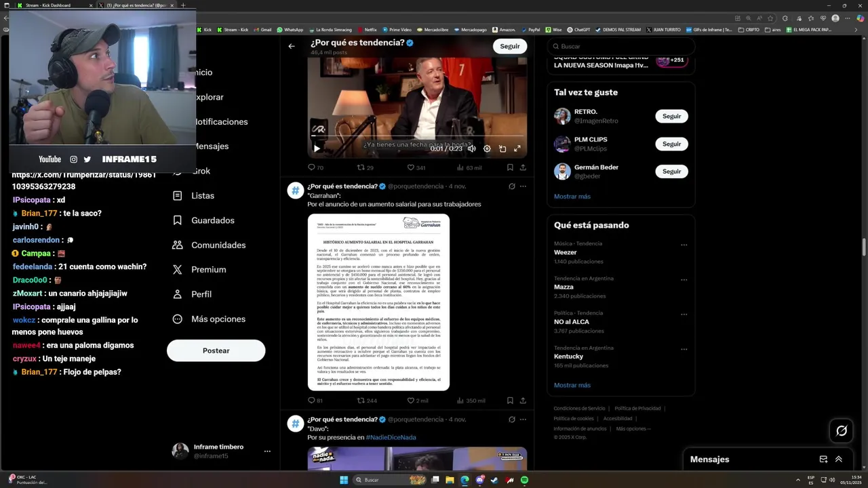This screenshot has width=868, height=488.
Task: Reply to Garrahan post with 81 comments
Action: (315, 401)
